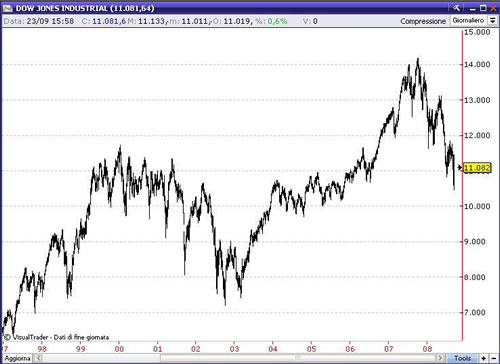Screen dimensions: 500x364
Task: Click the hammer tools icon in title bar
Action: [x=456, y=8]
